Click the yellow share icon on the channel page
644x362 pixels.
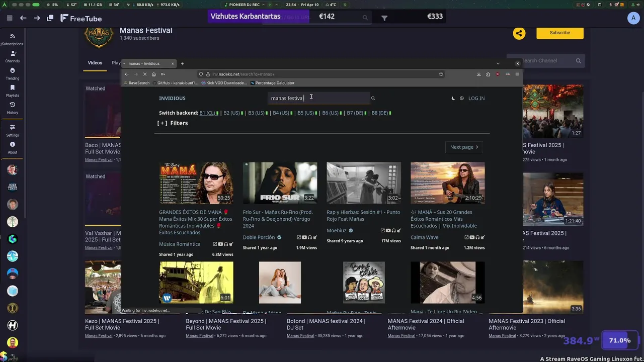coord(519,33)
